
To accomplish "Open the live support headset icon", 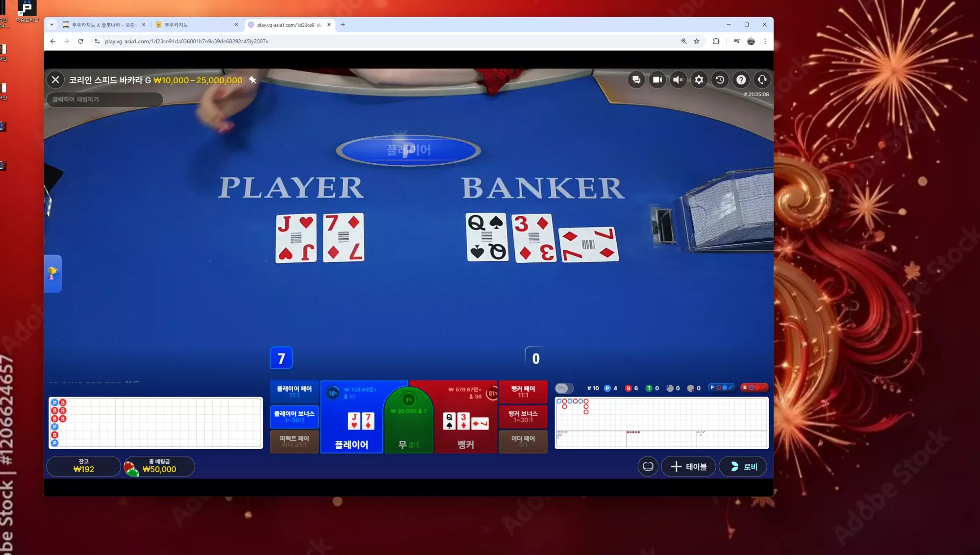I will point(762,79).
